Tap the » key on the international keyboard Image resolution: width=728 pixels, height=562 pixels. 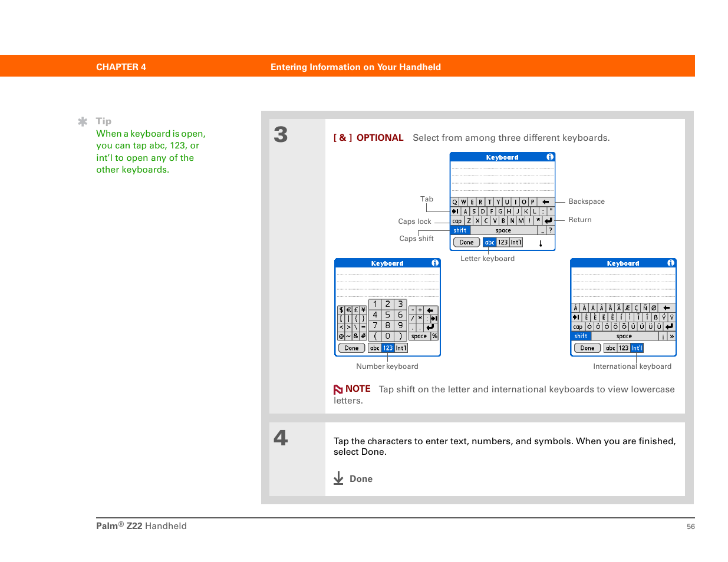coord(671,336)
